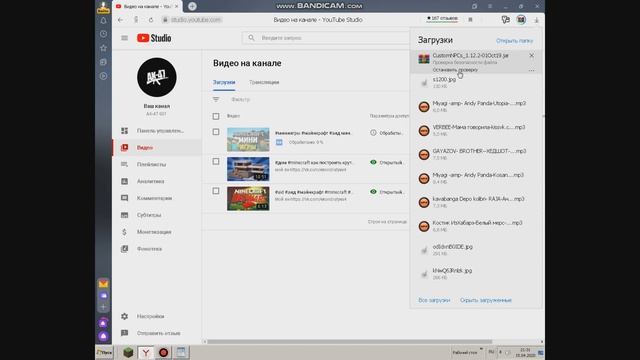Open bookmarks star in the browser sidebar
This screenshot has width=640, height=360.
point(103,48)
